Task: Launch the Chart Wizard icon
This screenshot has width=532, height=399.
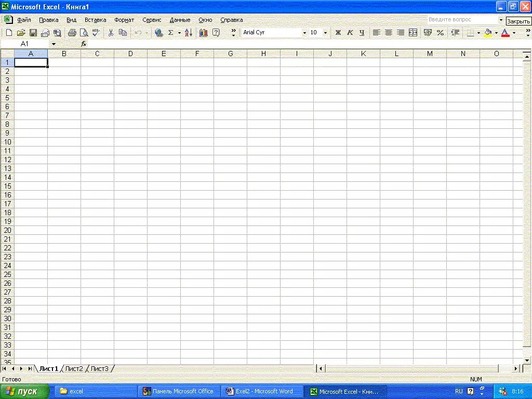Action: (204, 33)
